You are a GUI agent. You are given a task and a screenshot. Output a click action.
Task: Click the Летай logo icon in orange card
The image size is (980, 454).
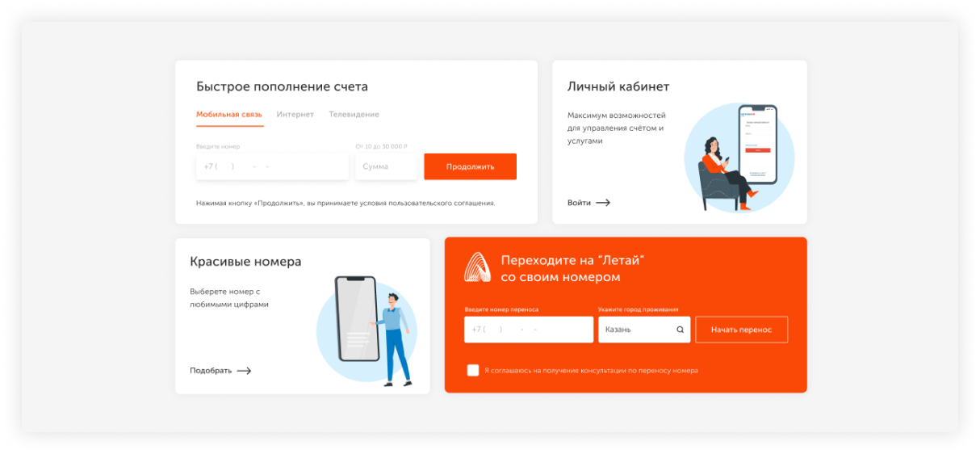[x=477, y=267]
